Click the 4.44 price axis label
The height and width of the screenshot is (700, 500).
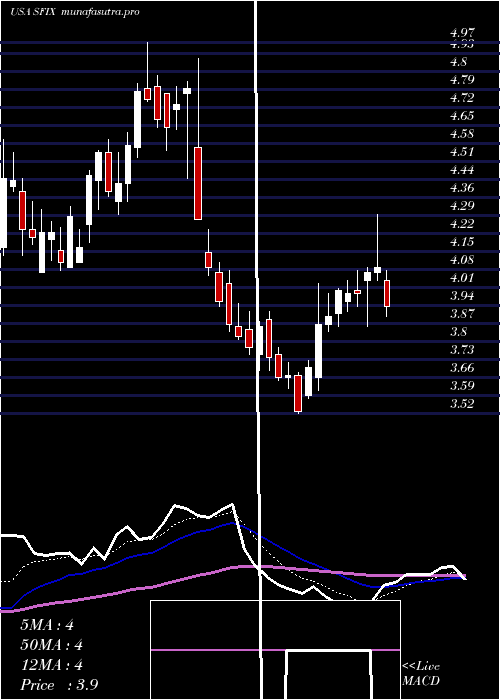pyautogui.click(x=462, y=170)
